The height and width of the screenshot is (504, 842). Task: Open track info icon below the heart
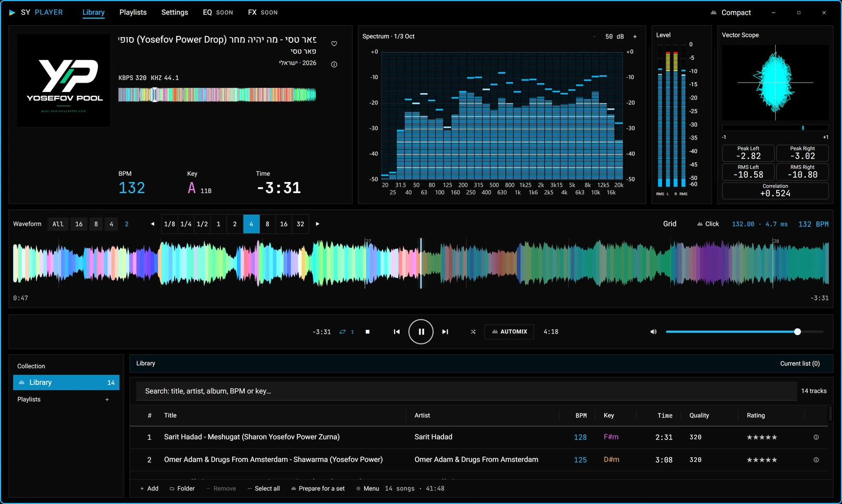[334, 64]
